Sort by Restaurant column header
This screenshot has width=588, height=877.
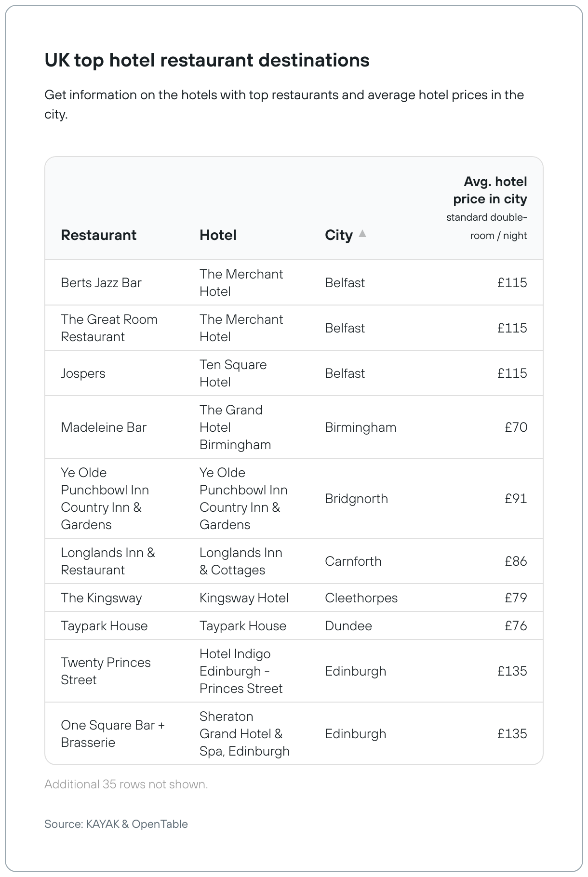click(99, 235)
